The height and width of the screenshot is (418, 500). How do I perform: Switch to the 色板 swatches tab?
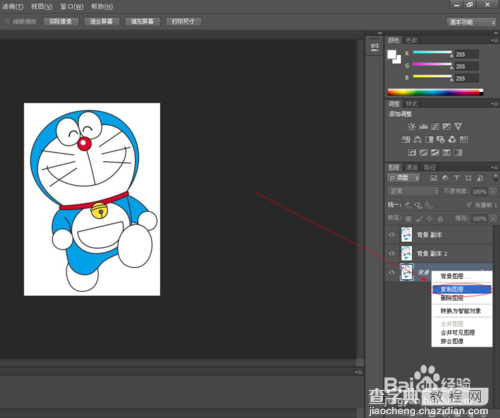(x=412, y=40)
